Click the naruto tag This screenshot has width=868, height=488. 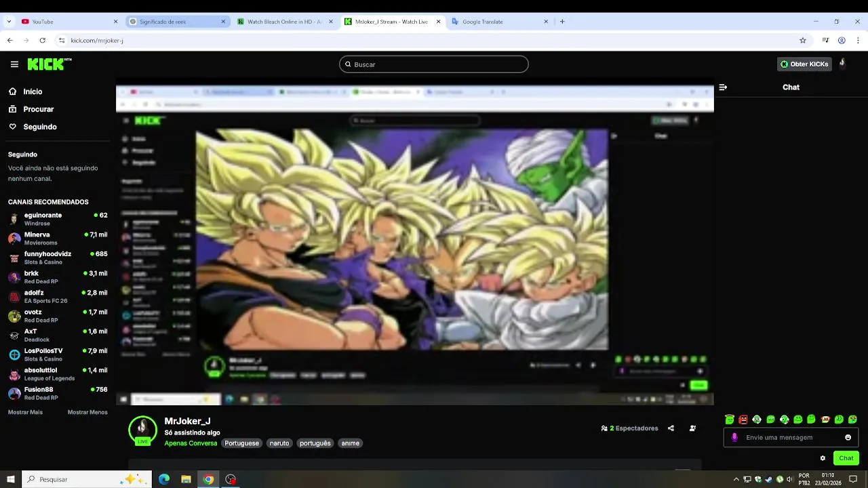(279, 443)
